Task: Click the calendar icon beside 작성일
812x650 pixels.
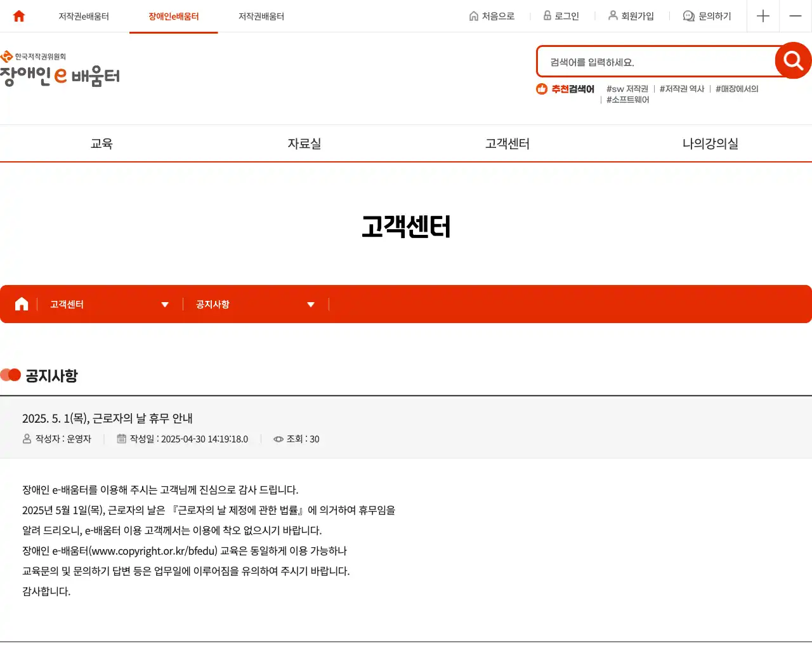Action: point(122,439)
